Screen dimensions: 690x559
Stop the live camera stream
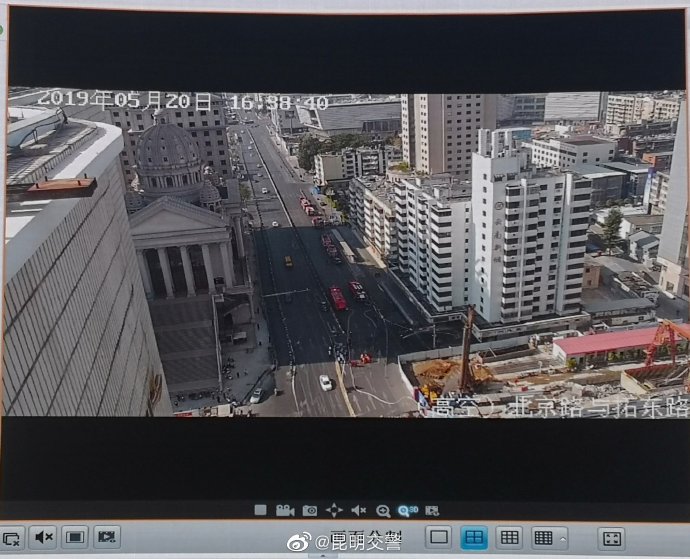[260, 510]
